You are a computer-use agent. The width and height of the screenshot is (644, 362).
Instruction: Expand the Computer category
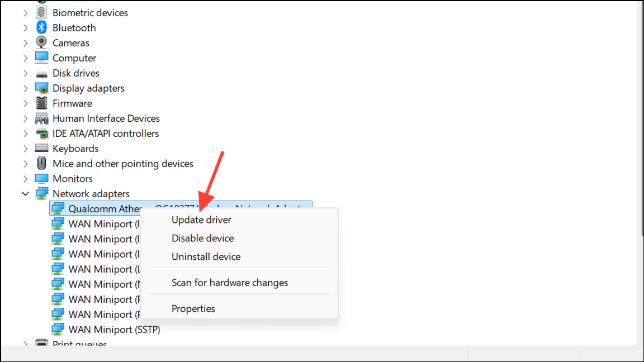[x=25, y=58]
